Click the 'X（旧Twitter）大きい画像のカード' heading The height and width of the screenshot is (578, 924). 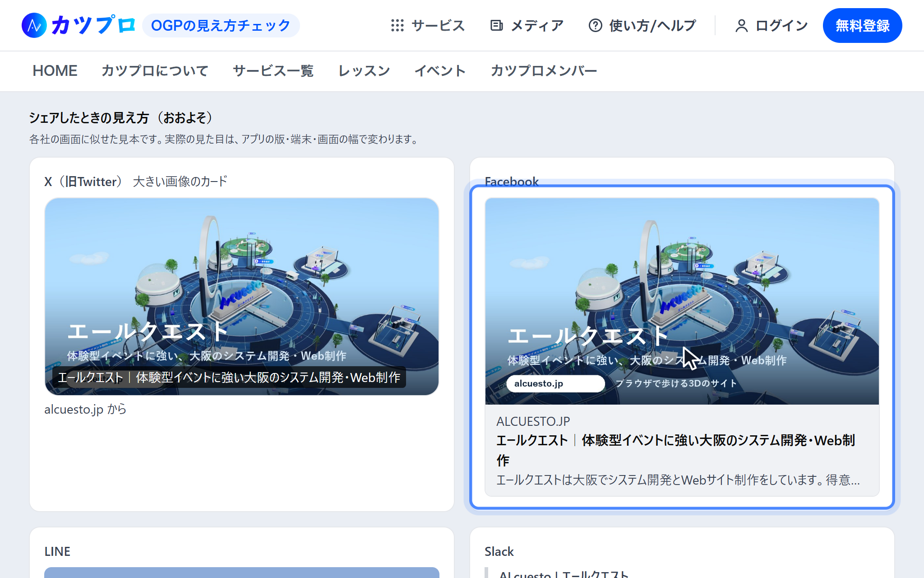point(136,182)
